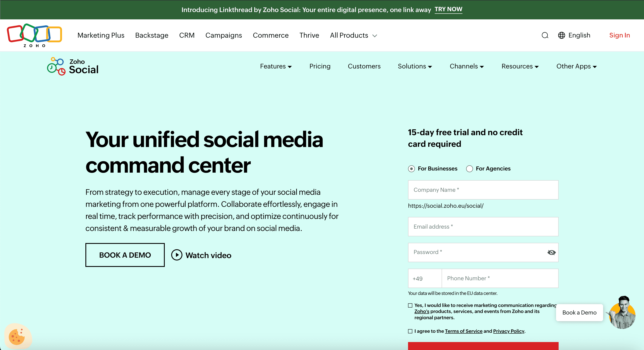This screenshot has height=350, width=644.
Task: Click the BOOK A DEMO button
Action: point(125,255)
